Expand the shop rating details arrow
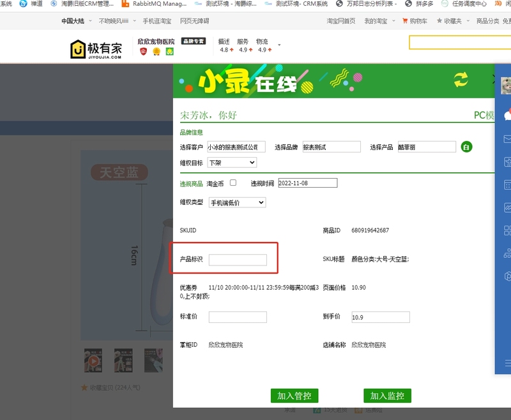511x420 pixels. pyautogui.click(x=279, y=45)
